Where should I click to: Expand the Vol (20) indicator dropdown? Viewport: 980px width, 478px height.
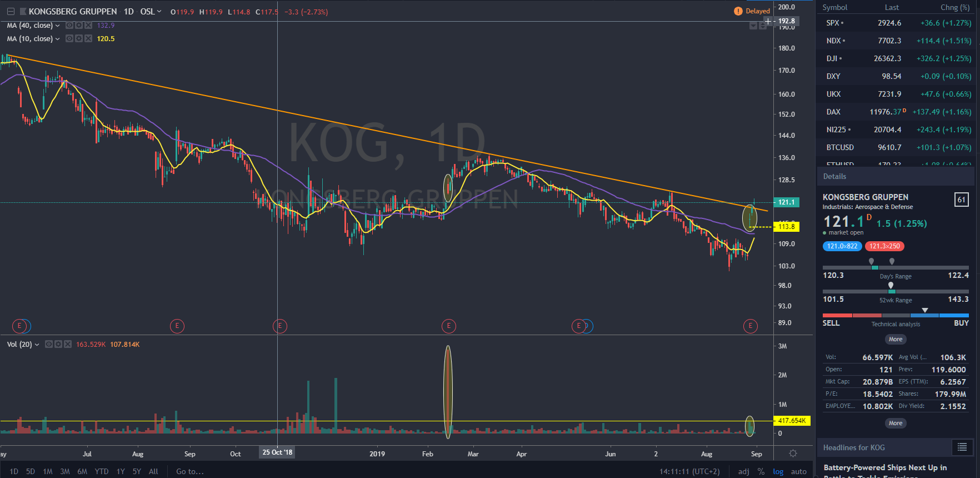(x=37, y=345)
